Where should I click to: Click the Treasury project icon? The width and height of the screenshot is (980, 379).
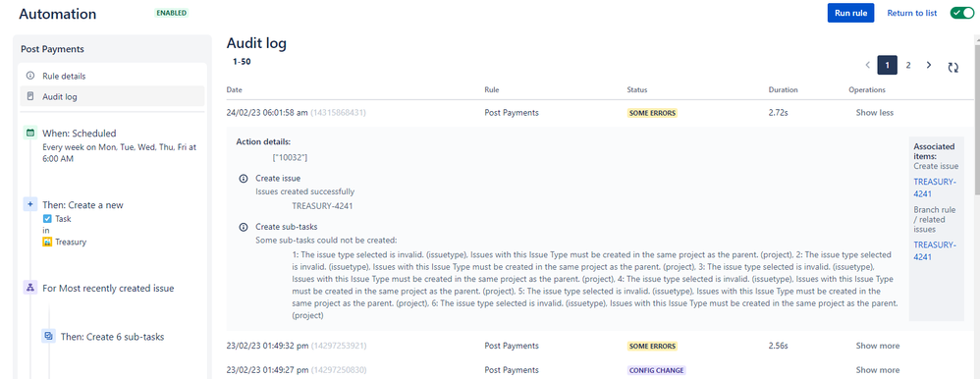pos(47,242)
